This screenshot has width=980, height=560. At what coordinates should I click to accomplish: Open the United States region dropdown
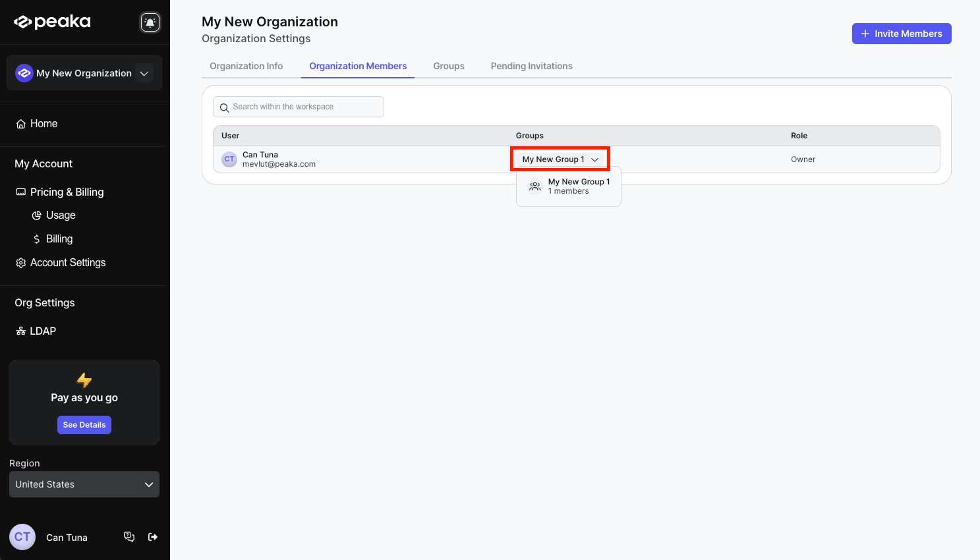pos(84,484)
